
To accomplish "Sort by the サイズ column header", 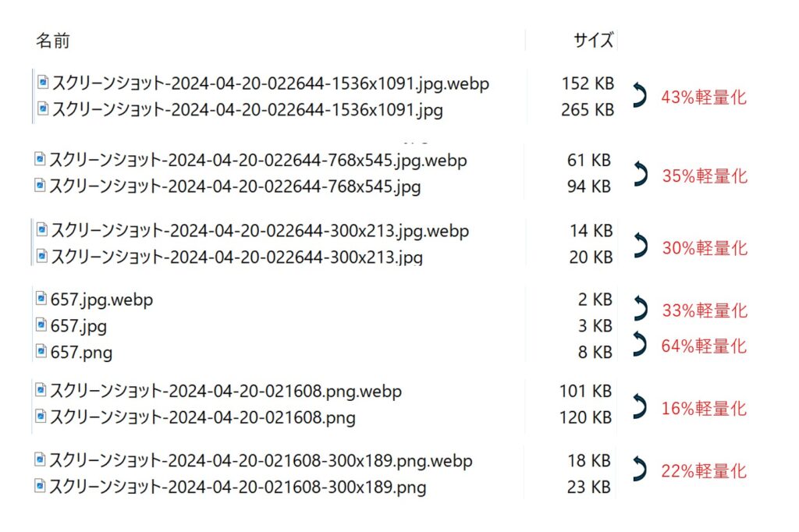I will point(593,41).
